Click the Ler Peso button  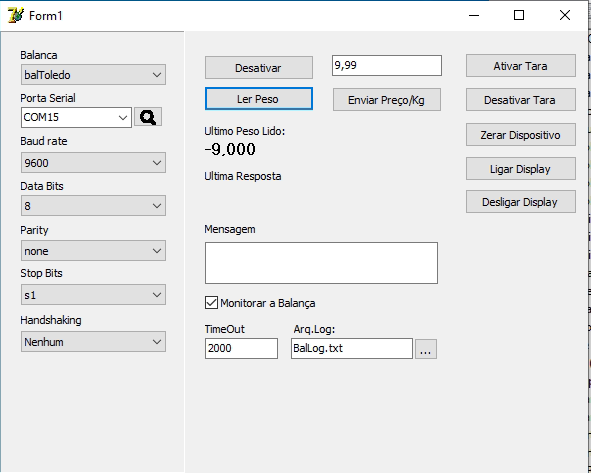point(259,99)
